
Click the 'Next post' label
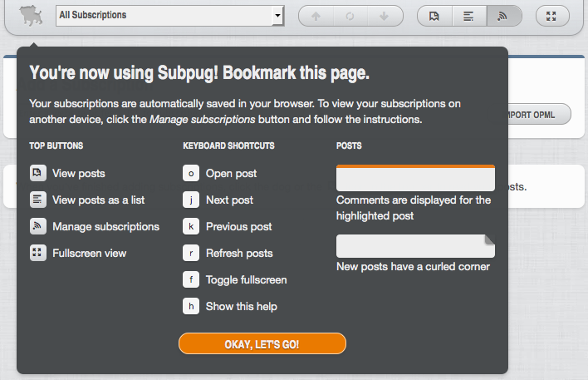point(229,200)
